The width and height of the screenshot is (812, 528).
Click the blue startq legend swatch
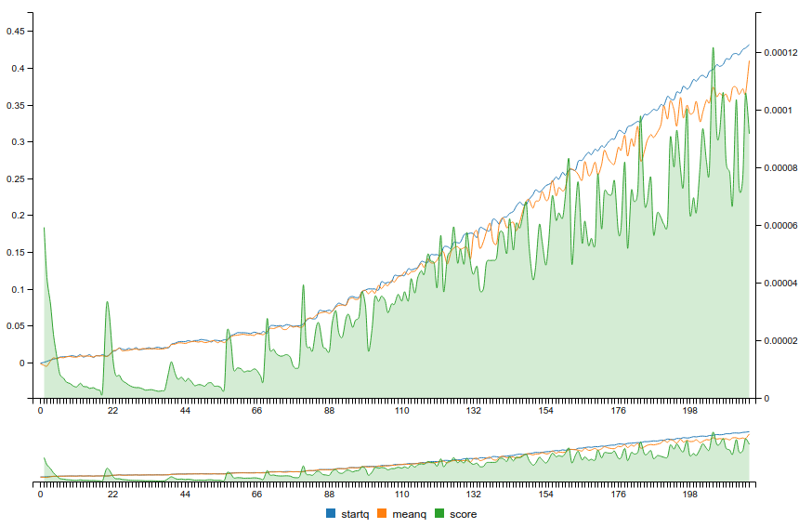point(331,514)
